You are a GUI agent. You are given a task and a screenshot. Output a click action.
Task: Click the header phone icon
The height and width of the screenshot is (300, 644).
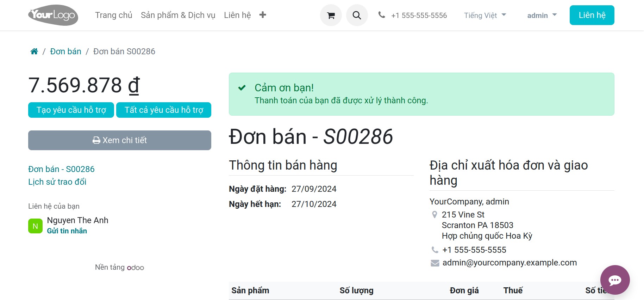[x=382, y=15]
